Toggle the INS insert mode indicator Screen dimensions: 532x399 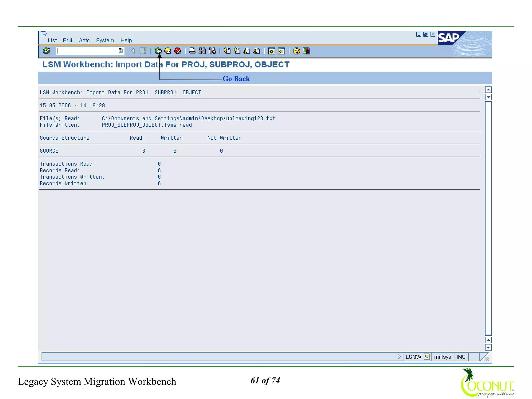(461, 357)
